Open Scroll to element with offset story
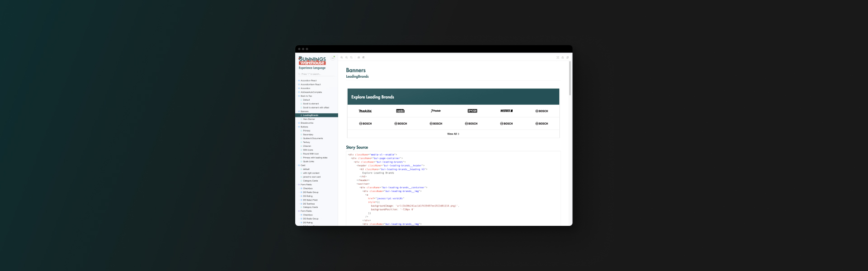This screenshot has width=868, height=271. tap(316, 107)
